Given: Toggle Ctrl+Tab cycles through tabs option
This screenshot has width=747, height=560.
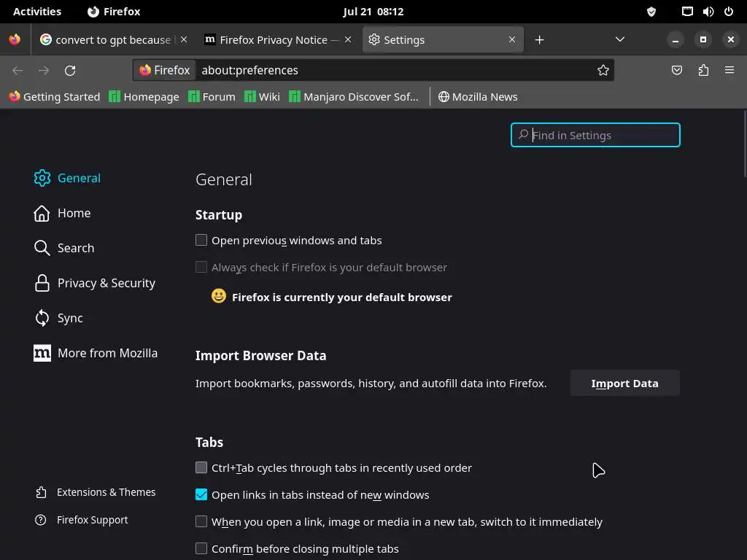Looking at the screenshot, I should point(201,467).
